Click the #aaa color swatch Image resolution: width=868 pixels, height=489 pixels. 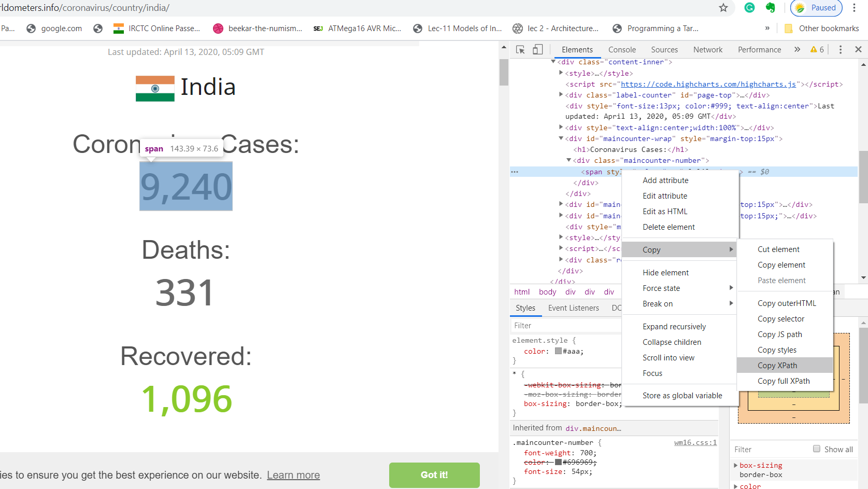(x=558, y=351)
